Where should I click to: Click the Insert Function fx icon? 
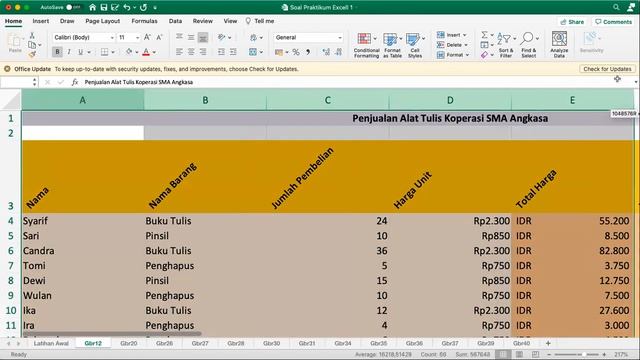(75, 82)
